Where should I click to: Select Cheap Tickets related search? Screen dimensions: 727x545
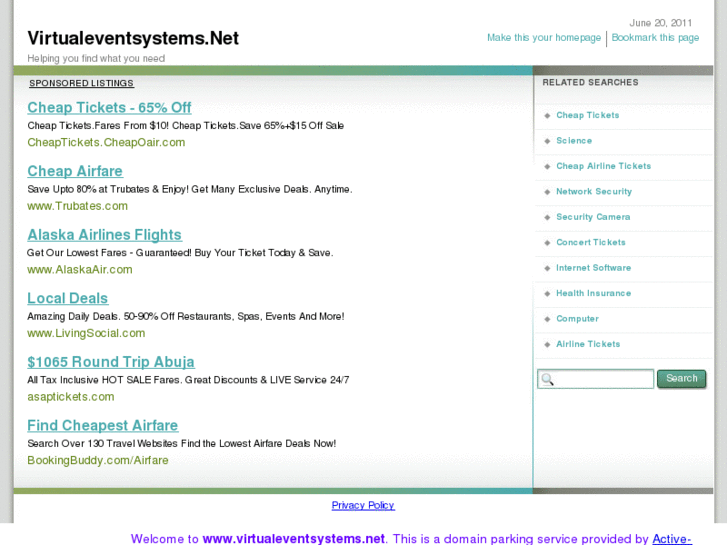pyautogui.click(x=587, y=115)
